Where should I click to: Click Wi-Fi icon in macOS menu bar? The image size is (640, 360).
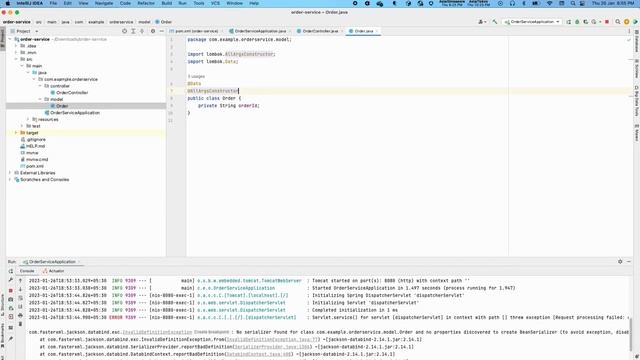549,3
